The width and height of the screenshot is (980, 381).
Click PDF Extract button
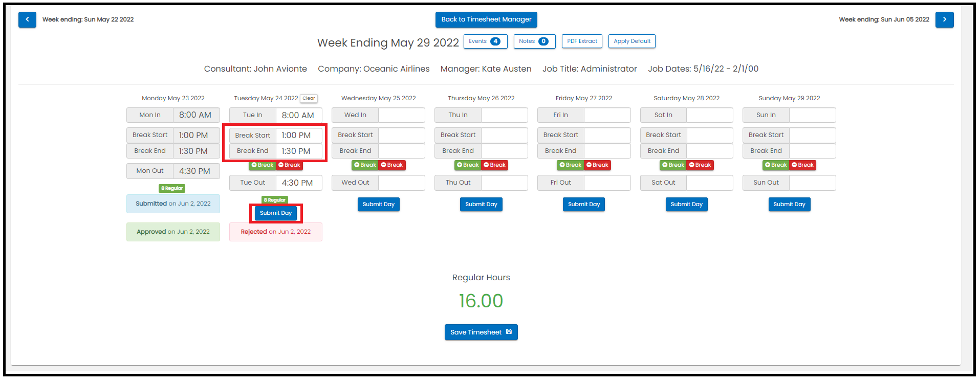point(582,41)
